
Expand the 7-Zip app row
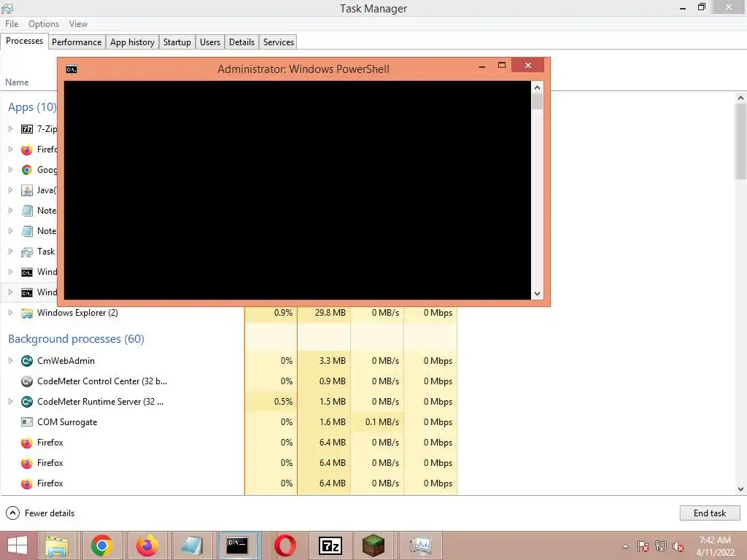point(10,128)
